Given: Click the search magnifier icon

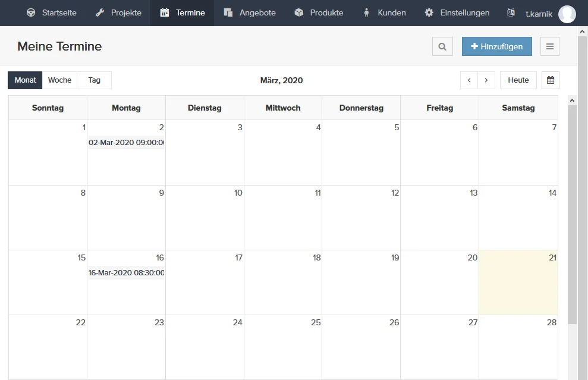Looking at the screenshot, I should click(442, 46).
